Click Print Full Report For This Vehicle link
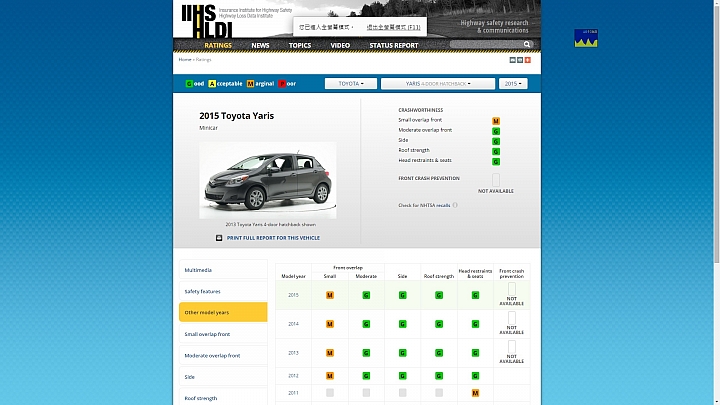The width and height of the screenshot is (720, 405). (x=273, y=238)
